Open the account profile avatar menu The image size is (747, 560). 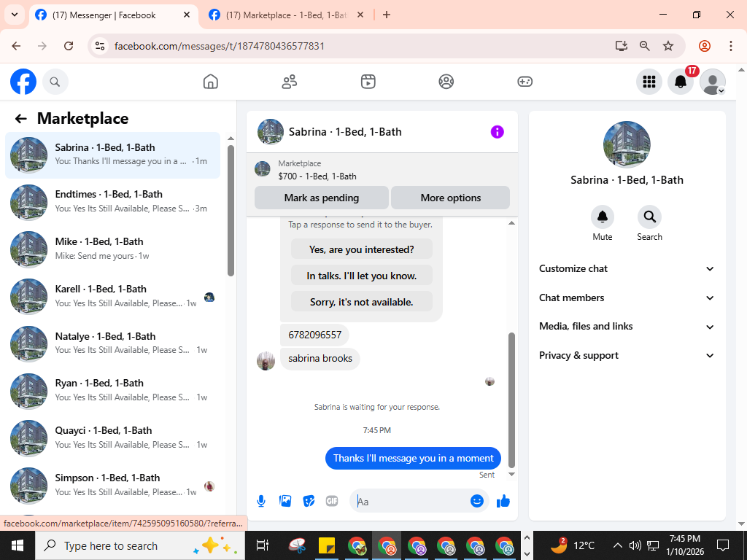pyautogui.click(x=713, y=82)
